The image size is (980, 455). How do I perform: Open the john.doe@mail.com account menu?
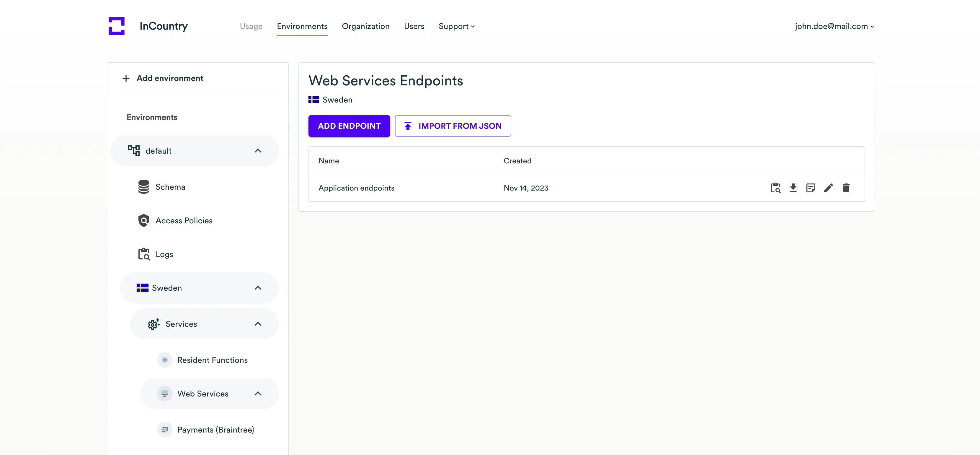834,26
